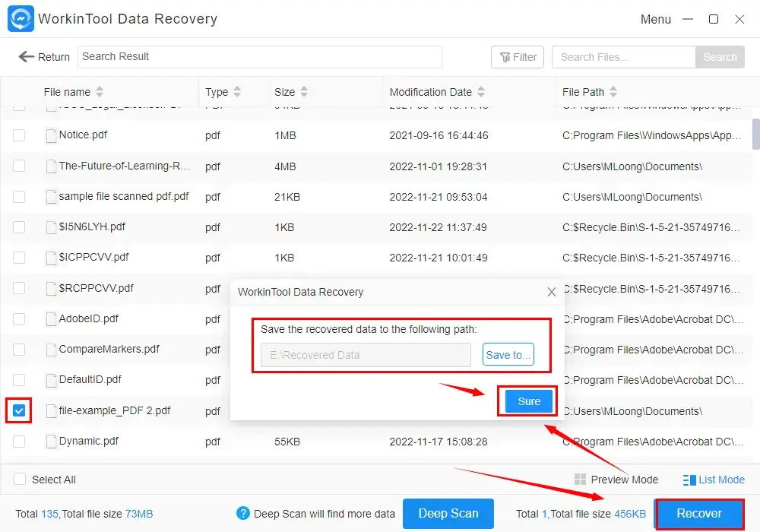Click the Search button
This screenshot has height=532, width=760.
720,57
